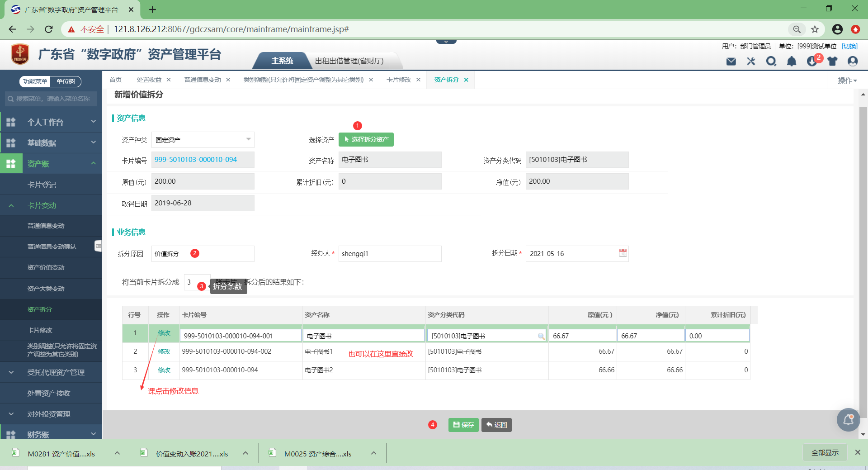Viewport: 868px width, 470px height.
Task: Click the sidebar collapse handle
Action: pyautogui.click(x=98, y=246)
